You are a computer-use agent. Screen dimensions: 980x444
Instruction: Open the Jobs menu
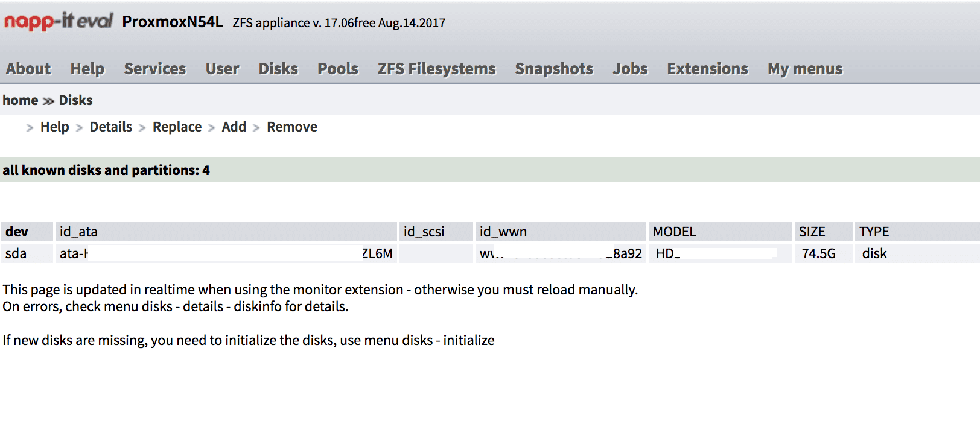point(630,69)
